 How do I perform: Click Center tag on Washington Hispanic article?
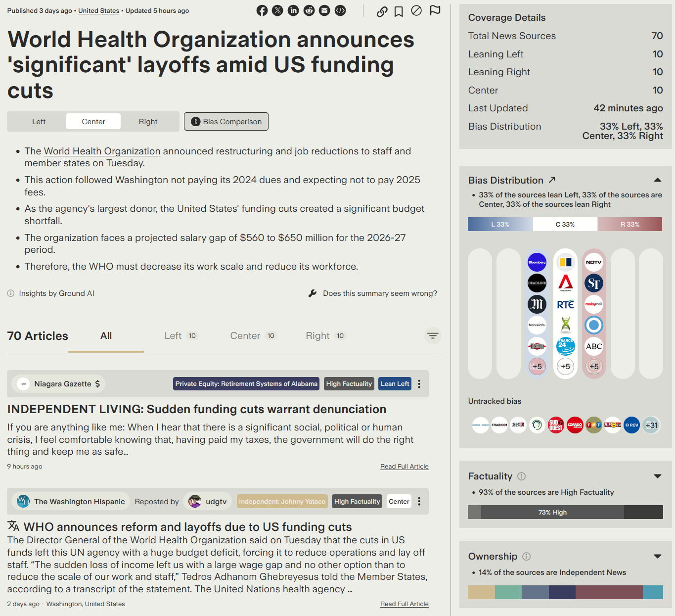click(399, 501)
